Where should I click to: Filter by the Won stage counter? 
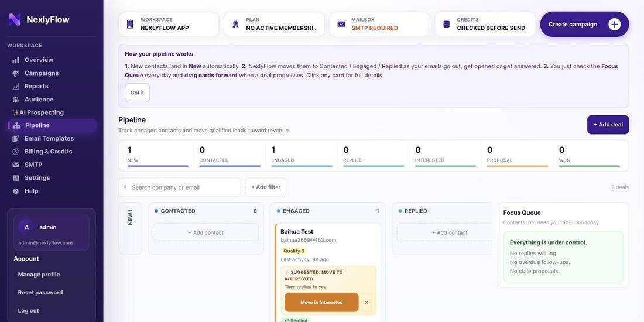point(589,155)
